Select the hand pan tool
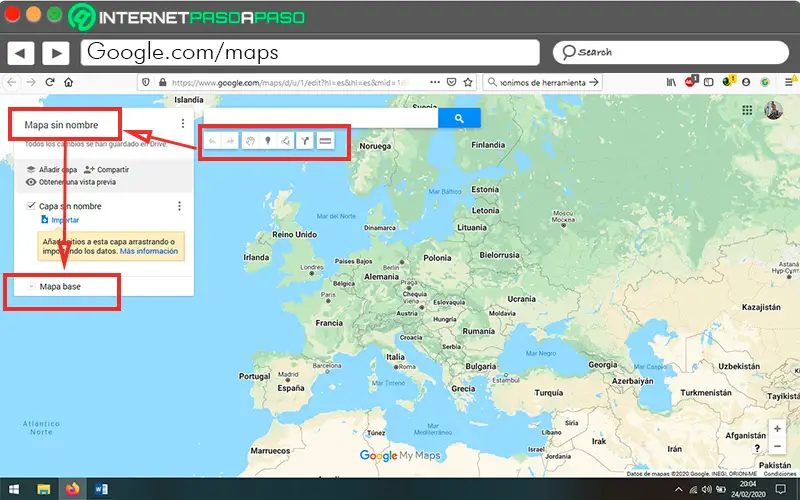Viewport: 800px width, 500px height. 249,141
